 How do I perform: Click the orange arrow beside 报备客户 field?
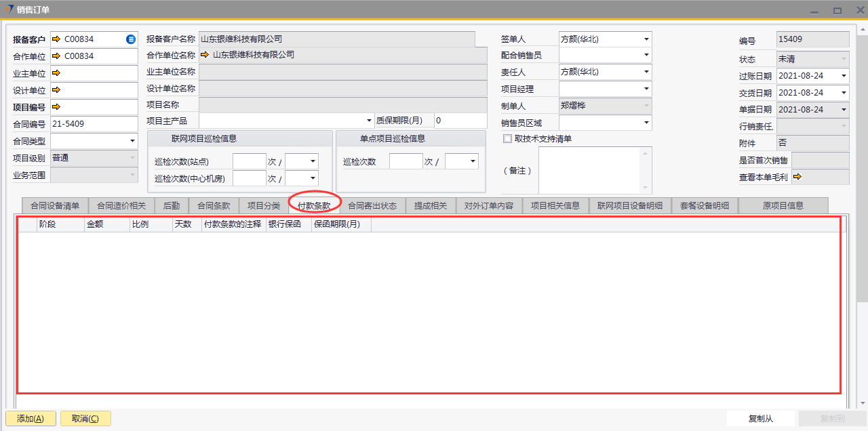56,39
